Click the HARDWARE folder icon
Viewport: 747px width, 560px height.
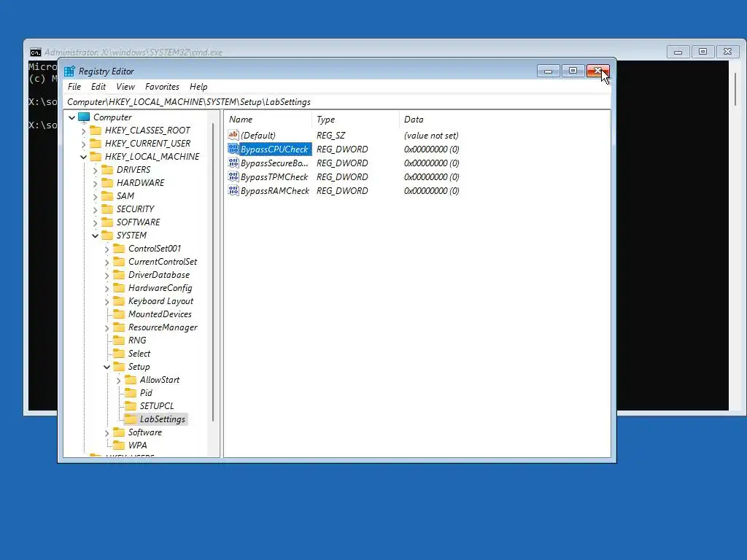108,183
